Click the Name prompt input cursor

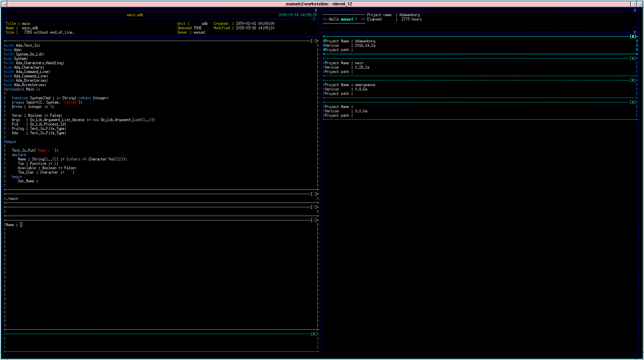click(x=21, y=225)
